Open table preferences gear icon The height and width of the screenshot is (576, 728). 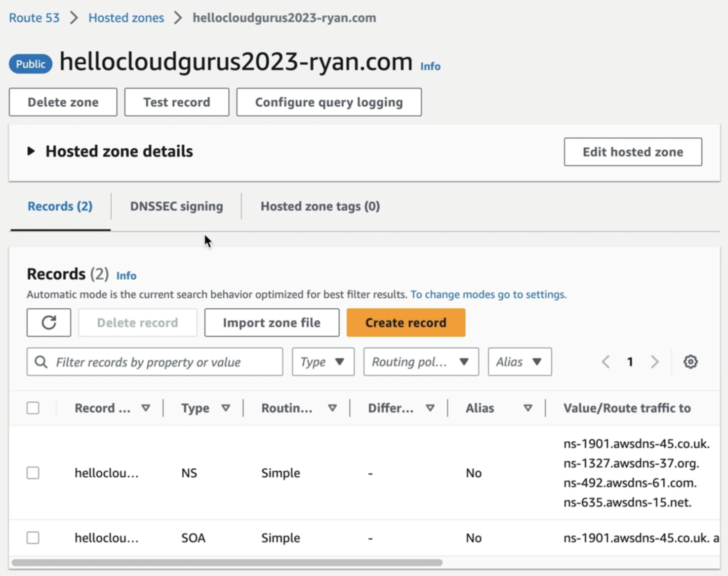[x=690, y=362]
